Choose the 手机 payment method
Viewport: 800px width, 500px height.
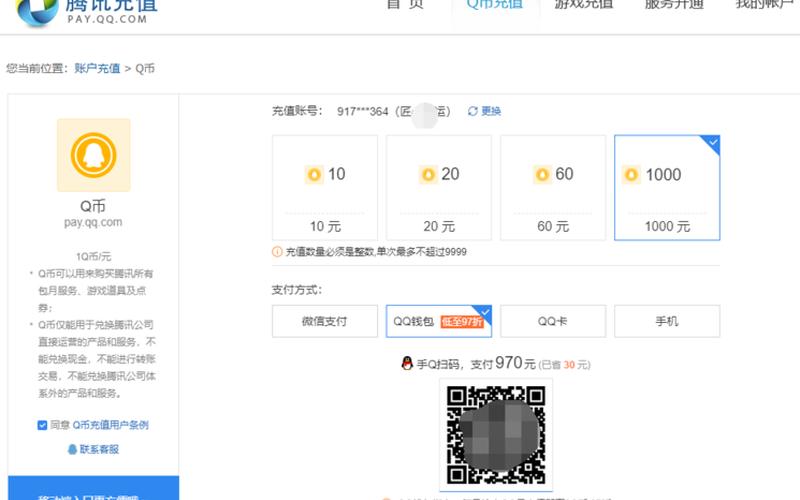click(667, 321)
